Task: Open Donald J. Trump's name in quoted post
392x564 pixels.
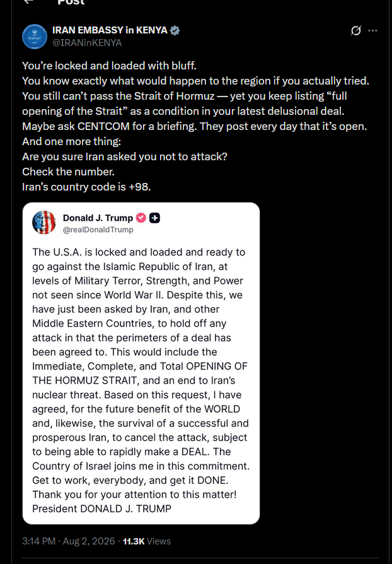Action: [x=98, y=218]
